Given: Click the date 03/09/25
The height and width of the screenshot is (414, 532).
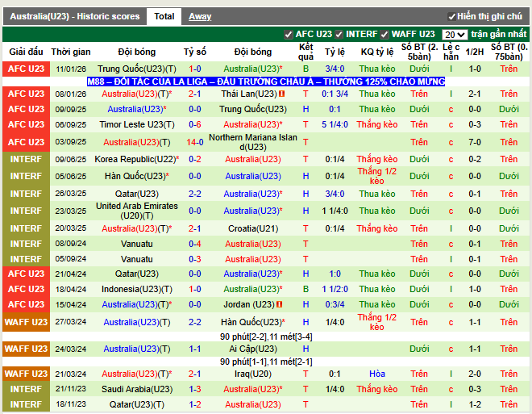Looking at the screenshot, I should click(71, 141).
